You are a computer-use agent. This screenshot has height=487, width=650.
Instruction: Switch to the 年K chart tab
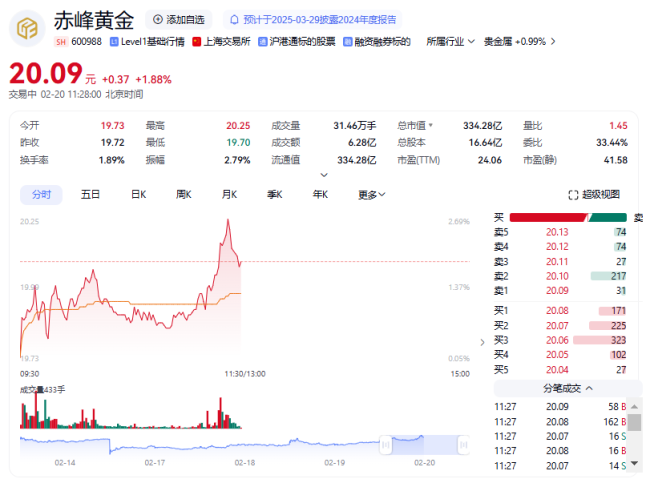pos(320,194)
